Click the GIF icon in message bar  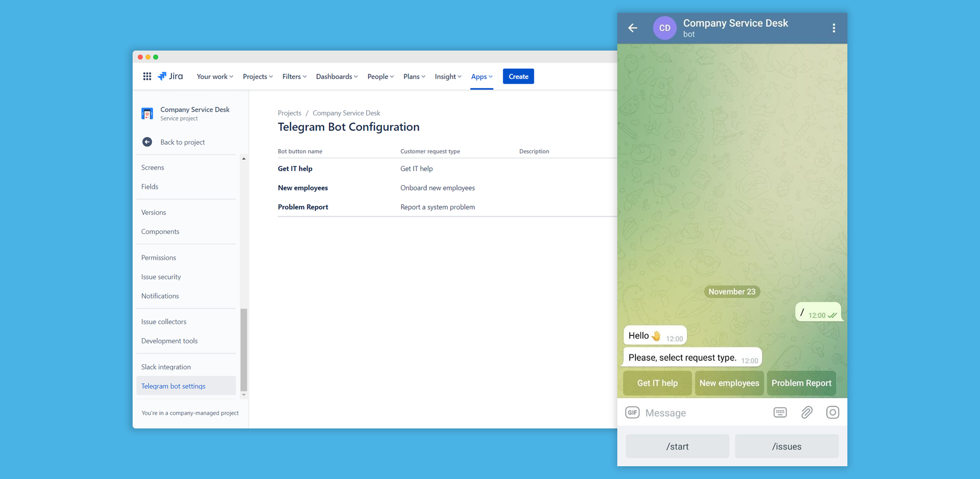click(x=632, y=412)
